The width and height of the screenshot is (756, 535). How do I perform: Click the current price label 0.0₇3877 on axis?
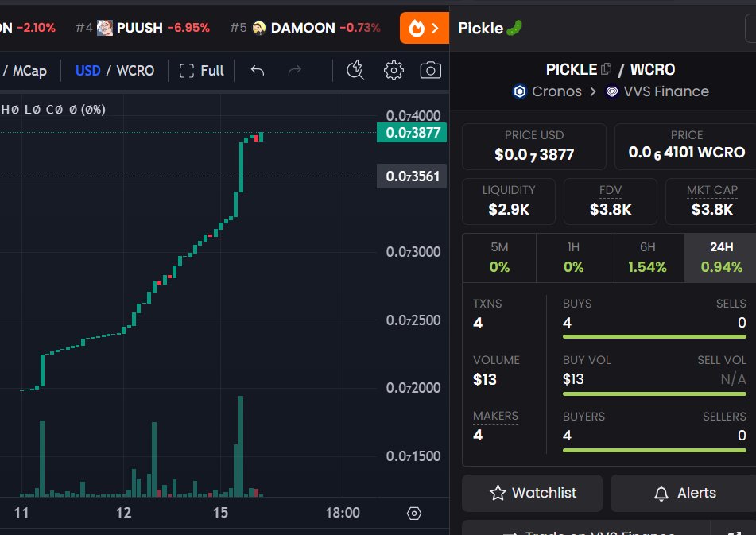tap(412, 133)
